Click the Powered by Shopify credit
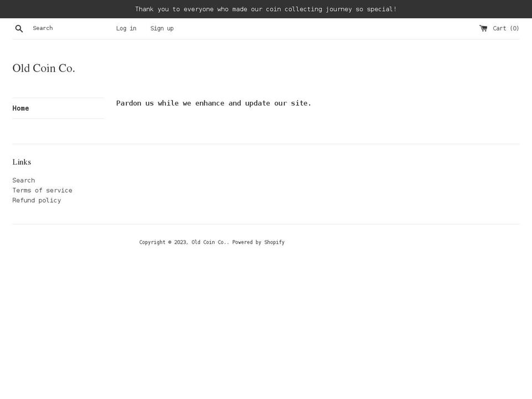This screenshot has width=532, height=399. point(258,242)
